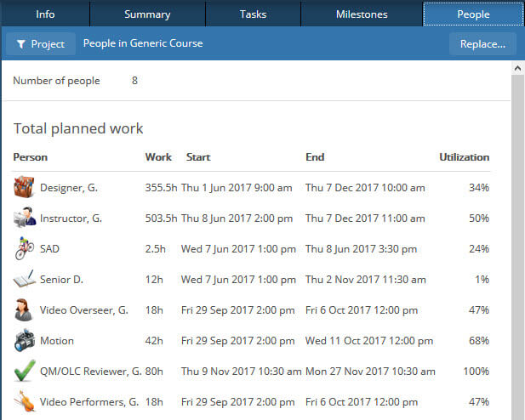Click the vertical scrollbar track

point(517,247)
